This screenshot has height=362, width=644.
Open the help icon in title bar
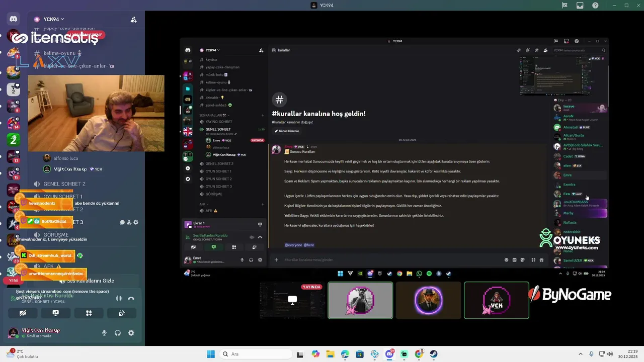tap(595, 6)
